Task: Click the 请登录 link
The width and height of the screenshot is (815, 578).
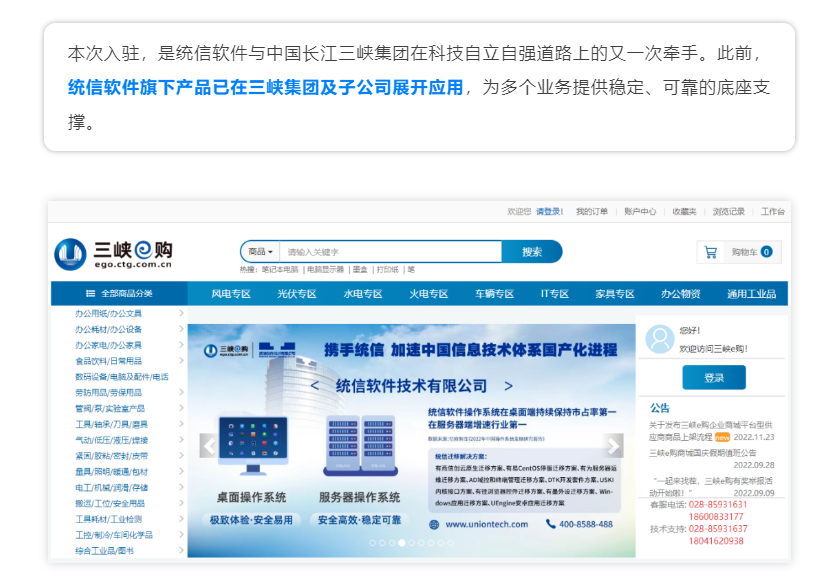Action: pos(549,212)
